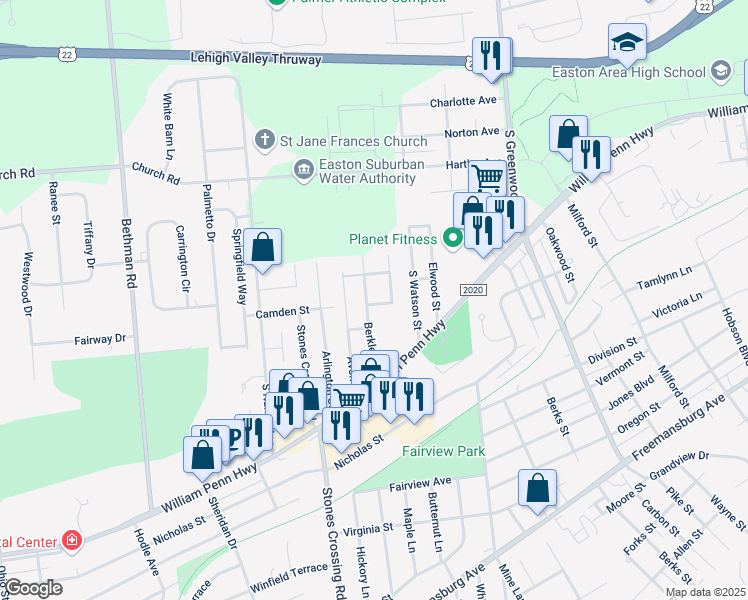This screenshot has width=748, height=600.
Task: Click the US 22 shield near Bethman Rd
Action: pos(67,54)
